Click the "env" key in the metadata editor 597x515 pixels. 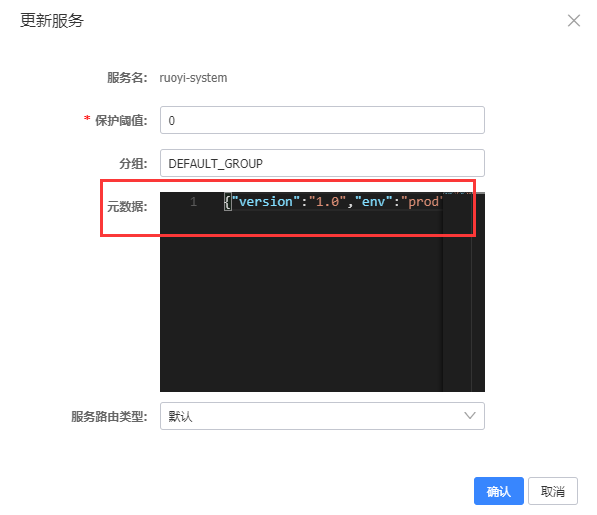[x=374, y=201]
